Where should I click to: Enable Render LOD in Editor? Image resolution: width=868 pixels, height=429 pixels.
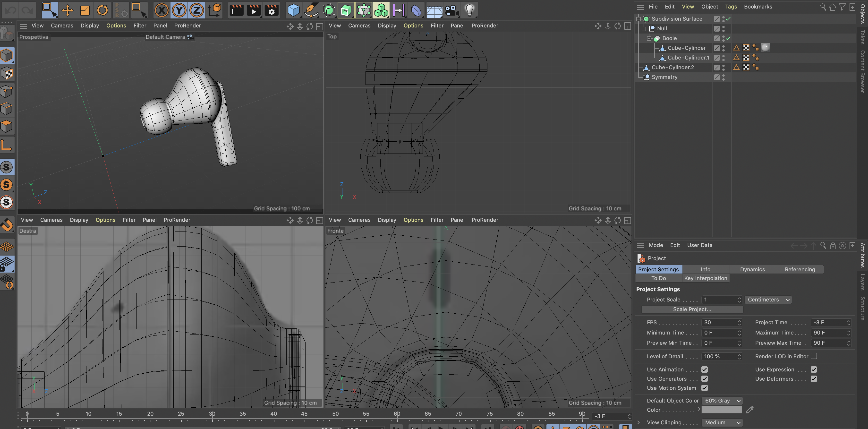[814, 356]
